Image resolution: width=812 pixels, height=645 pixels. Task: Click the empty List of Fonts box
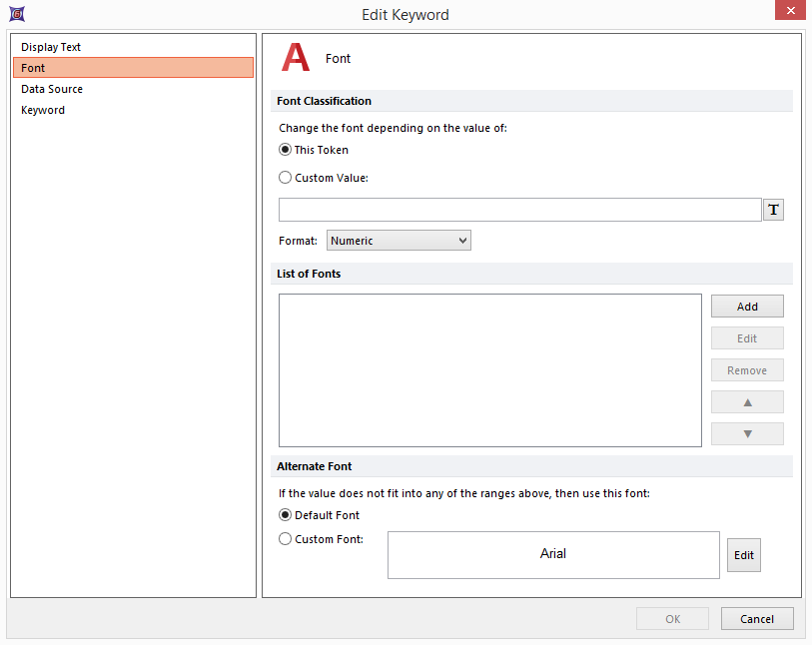(489, 369)
